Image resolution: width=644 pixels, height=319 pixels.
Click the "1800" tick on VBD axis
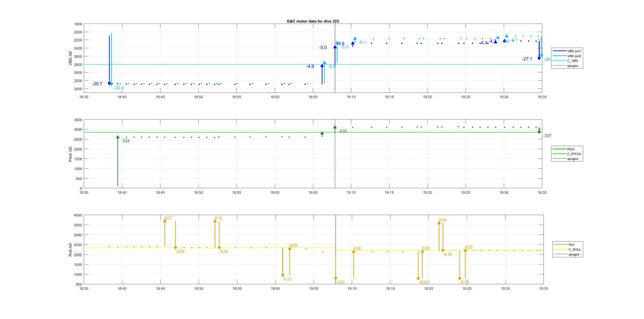tap(78, 24)
